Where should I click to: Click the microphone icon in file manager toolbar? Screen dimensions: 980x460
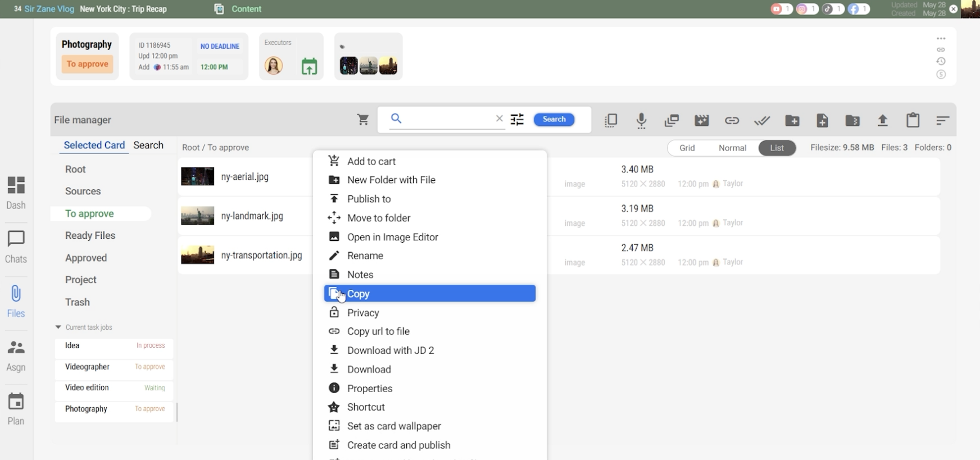coord(641,120)
